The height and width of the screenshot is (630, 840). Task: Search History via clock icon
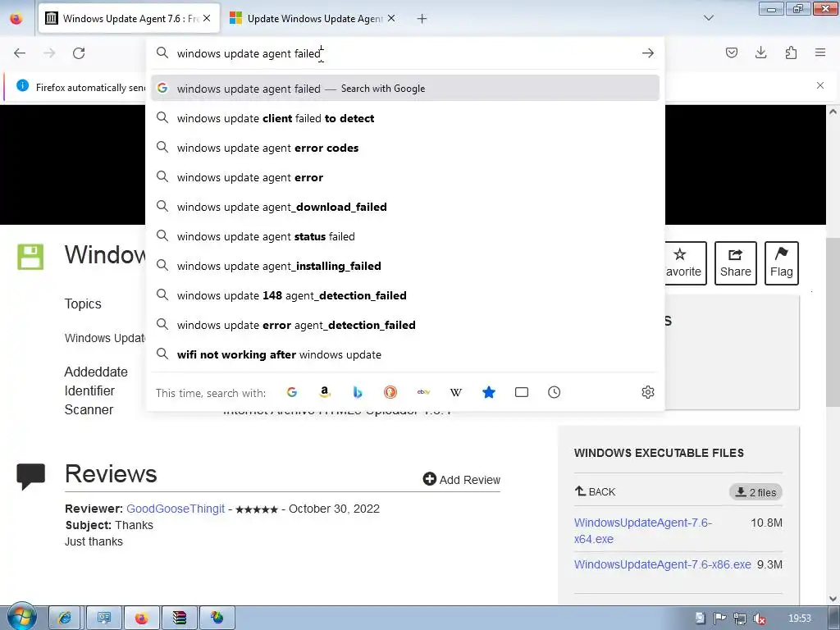(554, 392)
